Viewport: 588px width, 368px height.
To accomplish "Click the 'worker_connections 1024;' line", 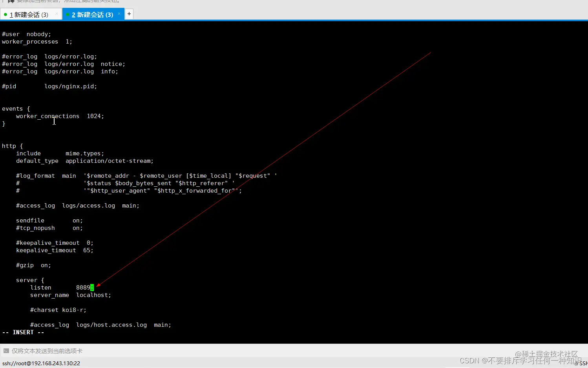I will pyautogui.click(x=60, y=116).
